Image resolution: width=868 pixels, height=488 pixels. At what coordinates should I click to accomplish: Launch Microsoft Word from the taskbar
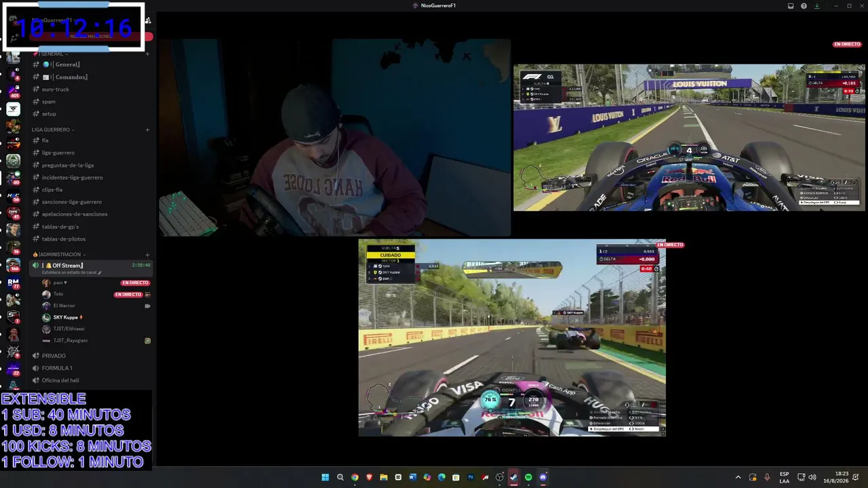[x=412, y=477]
